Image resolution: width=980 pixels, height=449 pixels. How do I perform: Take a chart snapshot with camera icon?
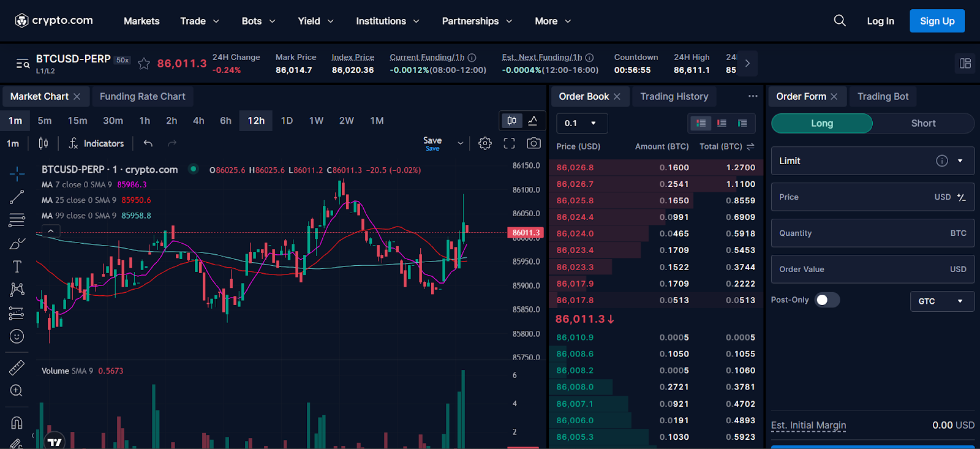[533, 143]
